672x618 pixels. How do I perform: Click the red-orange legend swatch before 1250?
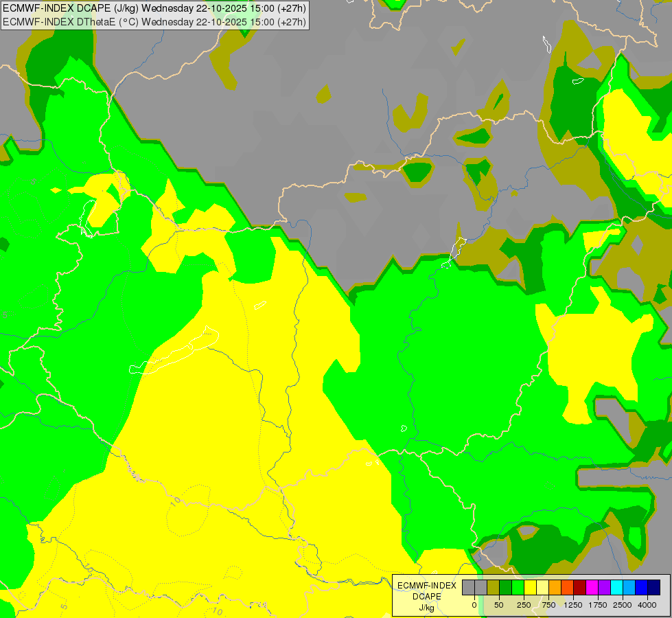pos(568,587)
